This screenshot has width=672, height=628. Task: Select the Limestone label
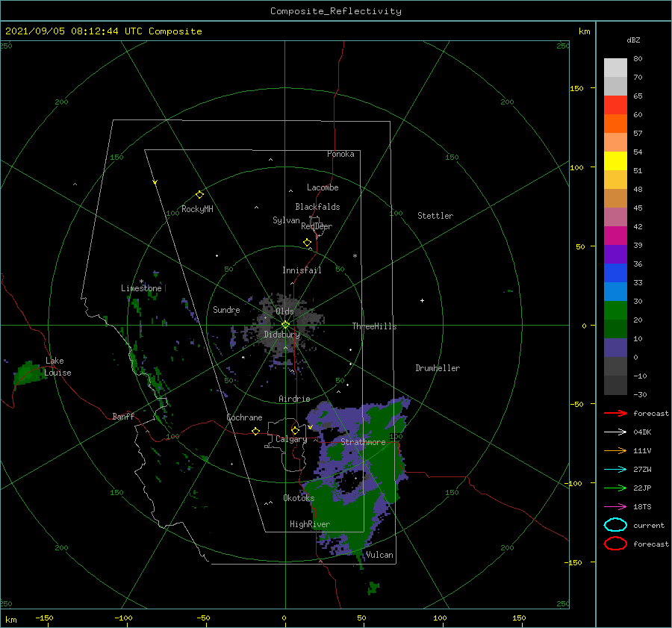(x=141, y=288)
